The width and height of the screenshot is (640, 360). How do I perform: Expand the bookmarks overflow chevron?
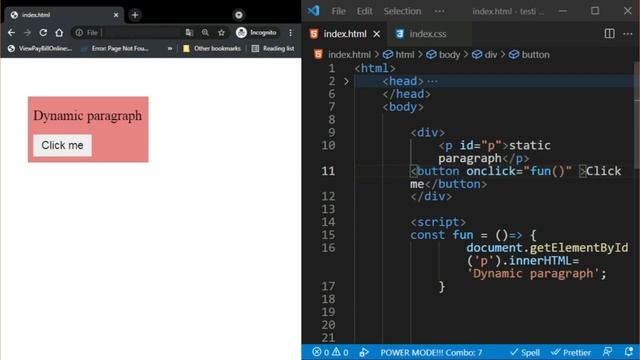(x=169, y=49)
